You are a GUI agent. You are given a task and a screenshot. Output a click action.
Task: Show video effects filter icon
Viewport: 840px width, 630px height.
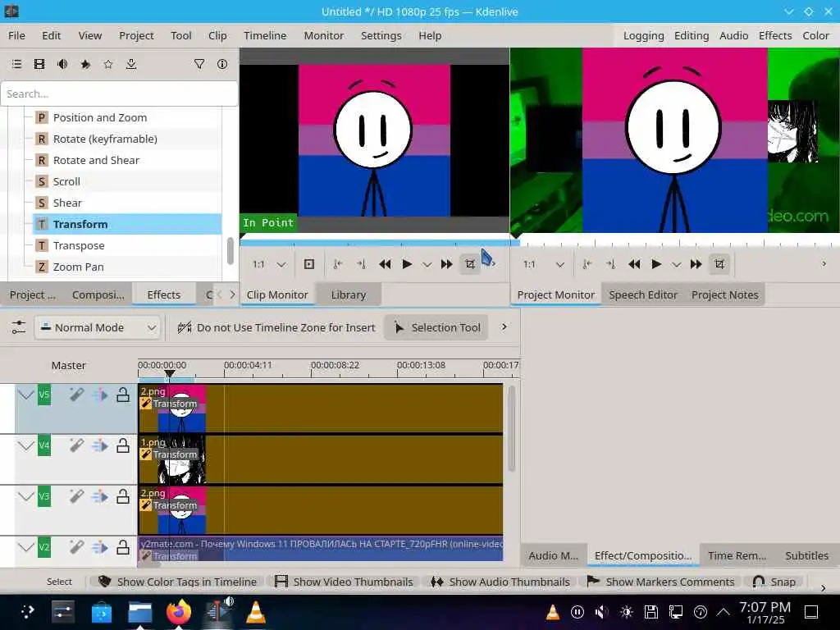coord(39,64)
